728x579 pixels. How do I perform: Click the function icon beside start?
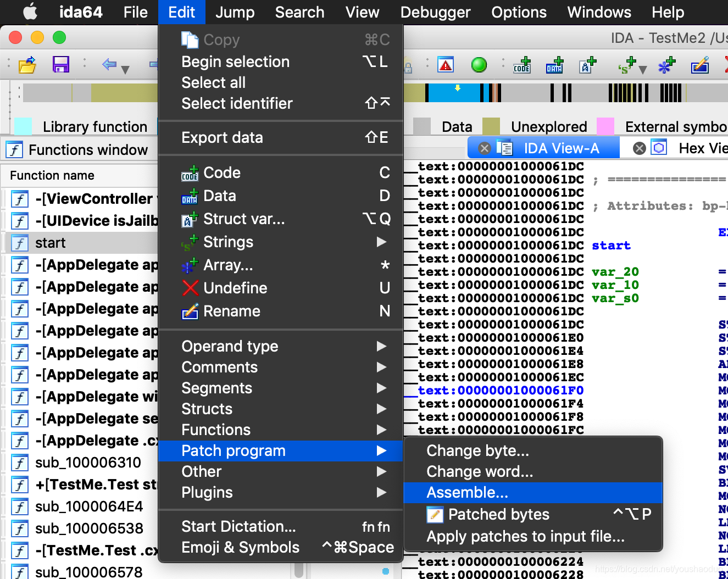point(20,243)
